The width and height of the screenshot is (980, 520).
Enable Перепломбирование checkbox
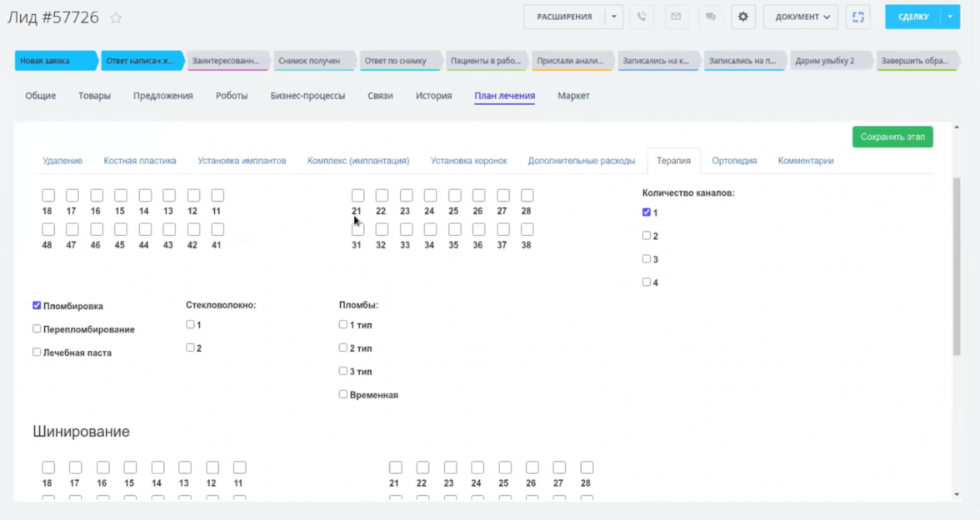click(x=37, y=329)
